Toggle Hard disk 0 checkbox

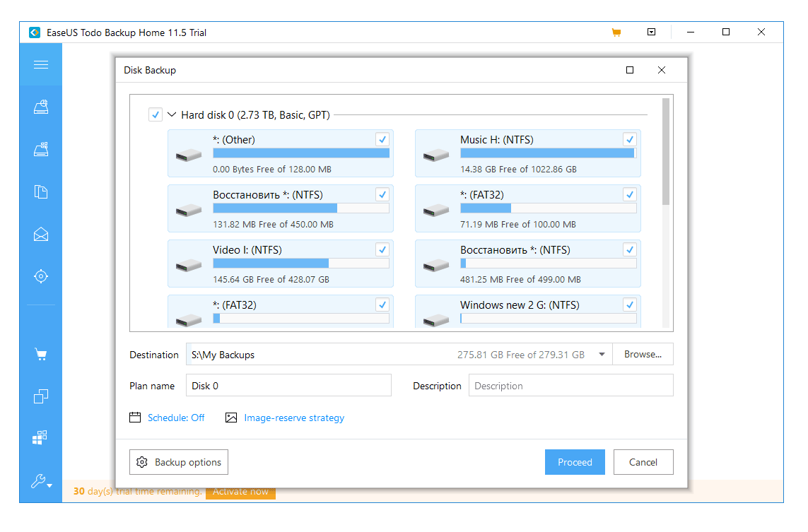155,114
